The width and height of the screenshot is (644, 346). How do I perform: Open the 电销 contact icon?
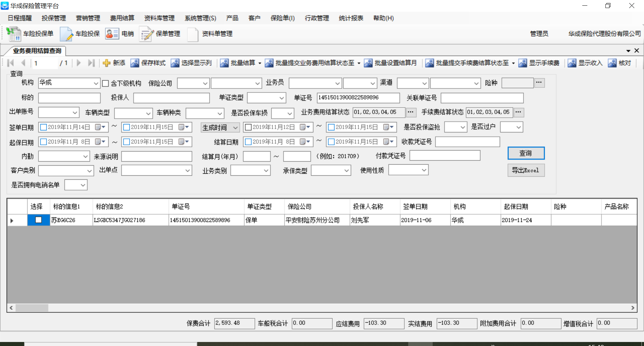click(112, 34)
